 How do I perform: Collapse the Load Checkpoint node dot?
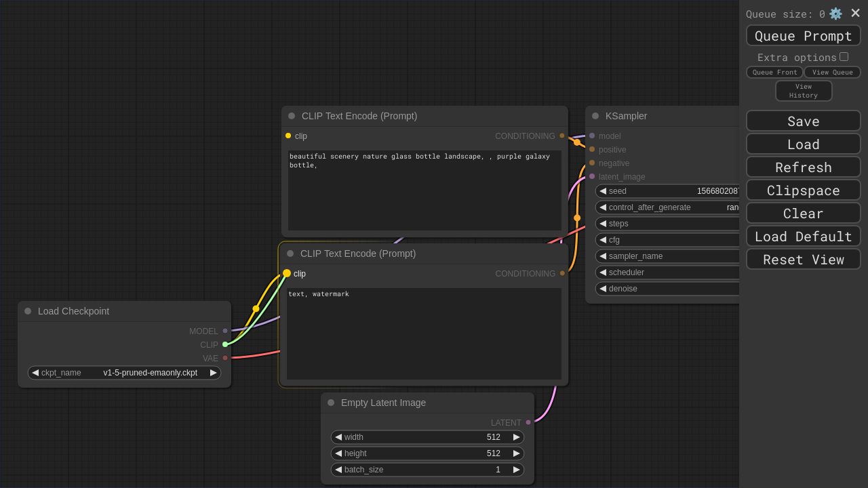(28, 311)
